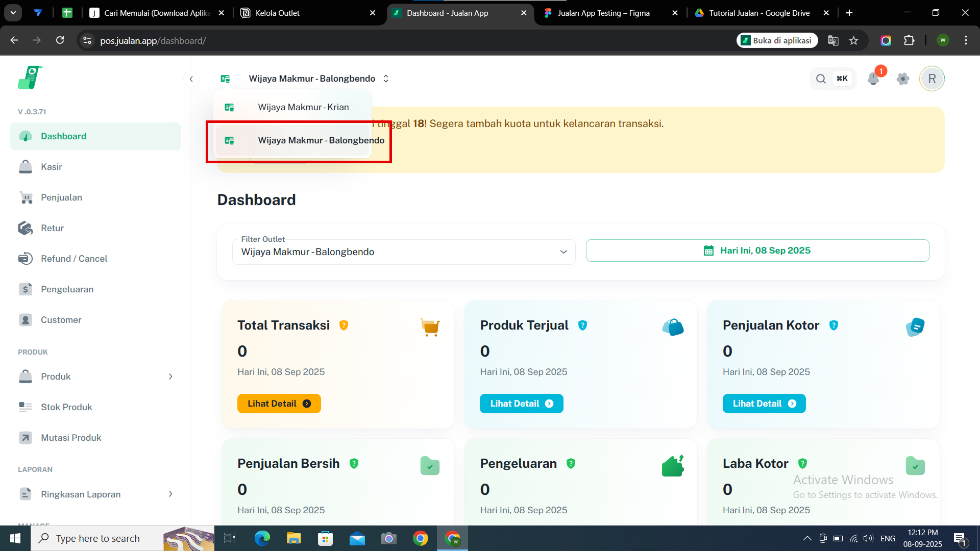Bookmark this page with star icon
This screenshot has height=551, width=980.
pyautogui.click(x=853, y=40)
